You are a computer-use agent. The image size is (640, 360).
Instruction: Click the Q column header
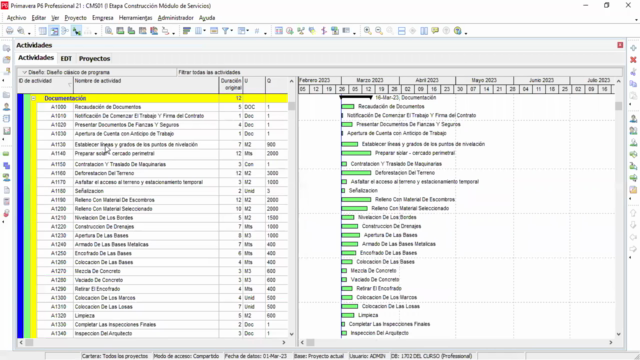click(x=277, y=84)
